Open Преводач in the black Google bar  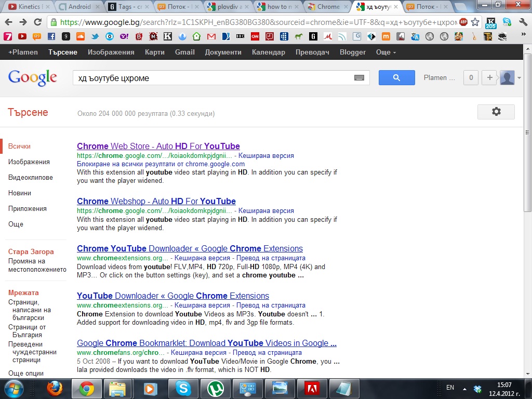coord(312,52)
